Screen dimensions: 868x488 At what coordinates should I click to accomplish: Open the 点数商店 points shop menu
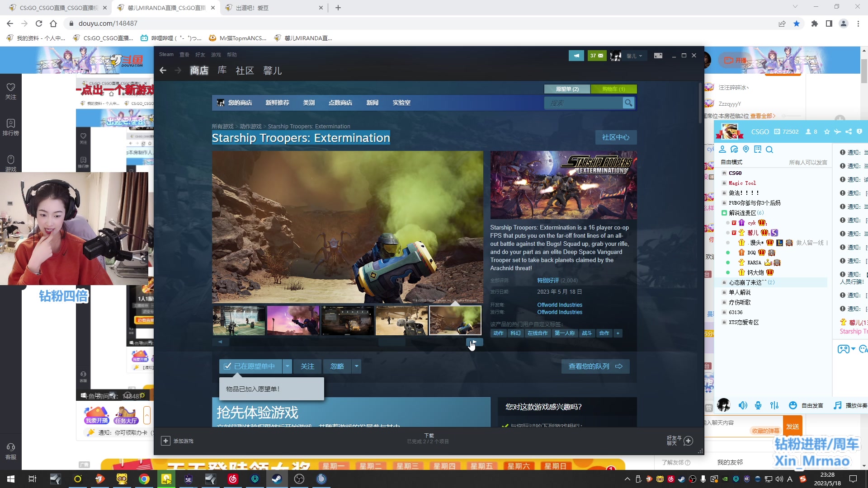click(340, 103)
